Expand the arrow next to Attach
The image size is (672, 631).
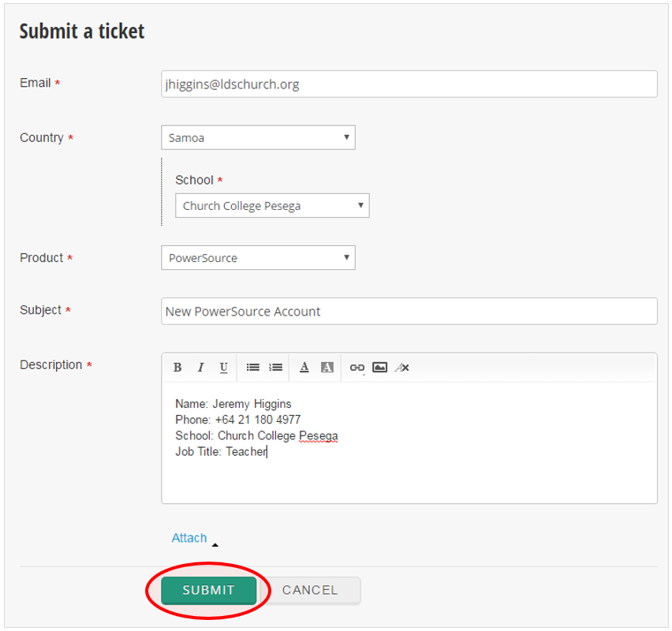point(215,545)
